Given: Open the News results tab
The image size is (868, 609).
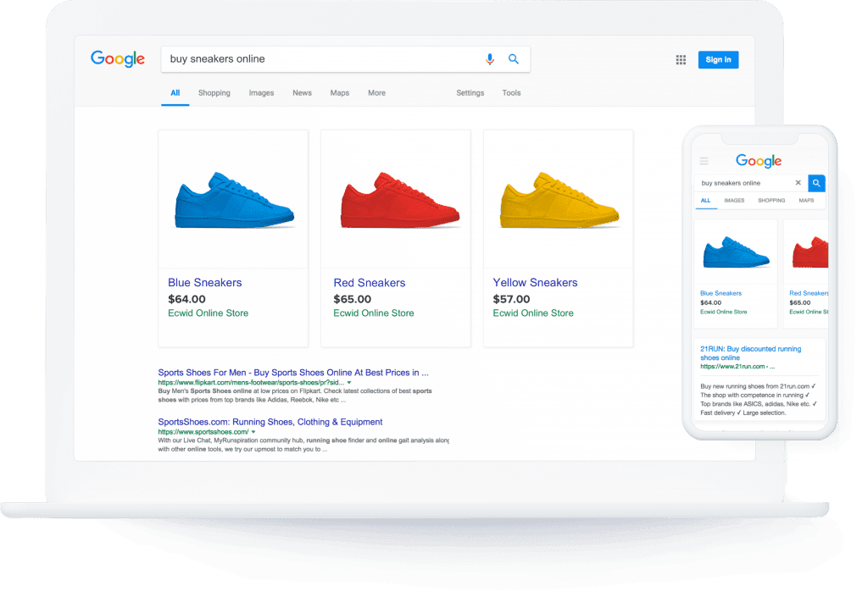Looking at the screenshot, I should (x=302, y=93).
